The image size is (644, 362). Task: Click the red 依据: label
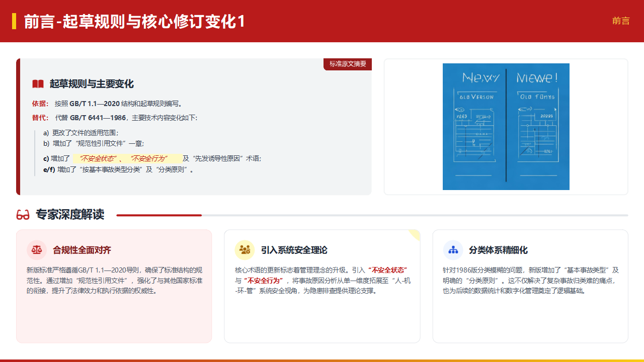tap(40, 104)
